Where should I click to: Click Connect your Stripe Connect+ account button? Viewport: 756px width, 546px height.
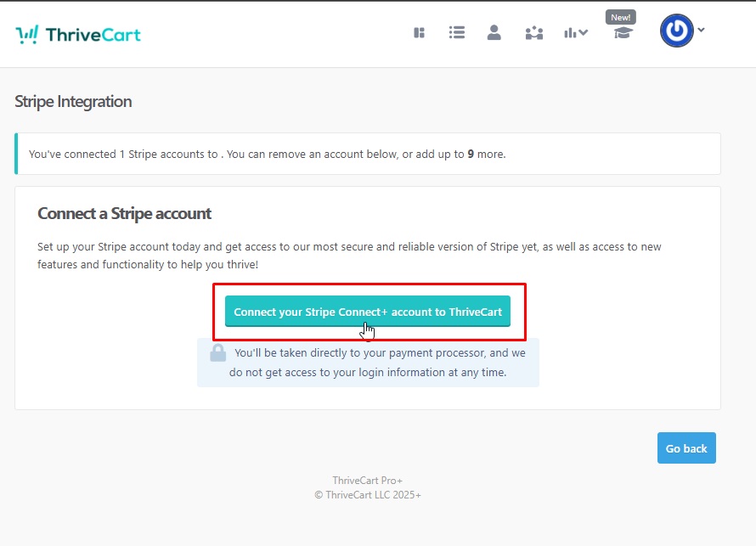(x=368, y=312)
